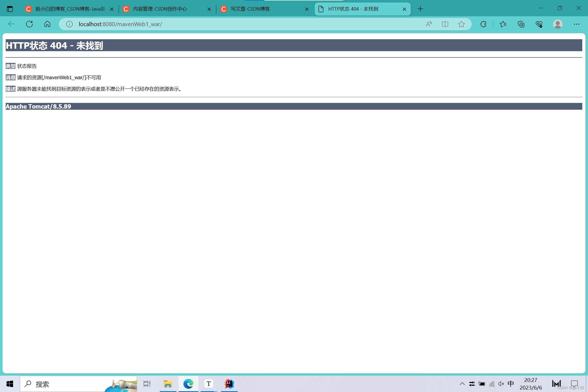Open the user profile avatar

558,24
